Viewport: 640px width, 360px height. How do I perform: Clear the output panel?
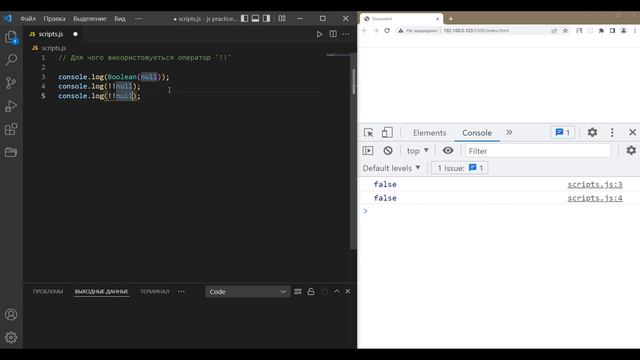tap(298, 291)
